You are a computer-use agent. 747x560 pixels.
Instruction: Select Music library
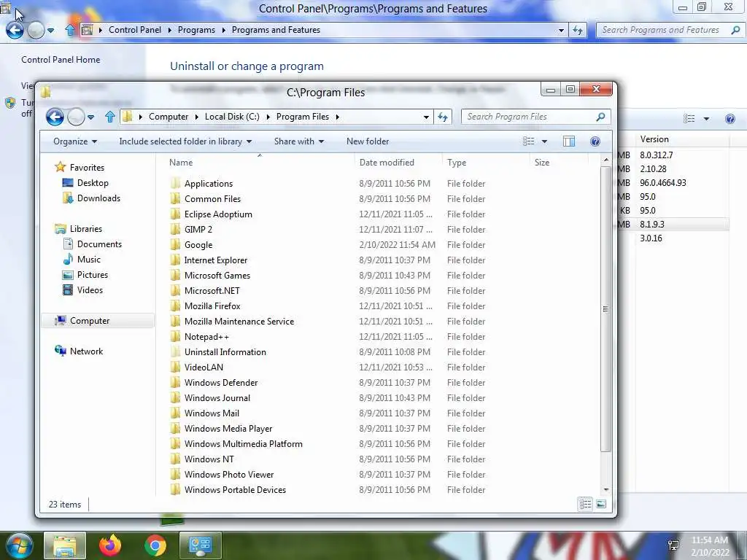point(88,259)
